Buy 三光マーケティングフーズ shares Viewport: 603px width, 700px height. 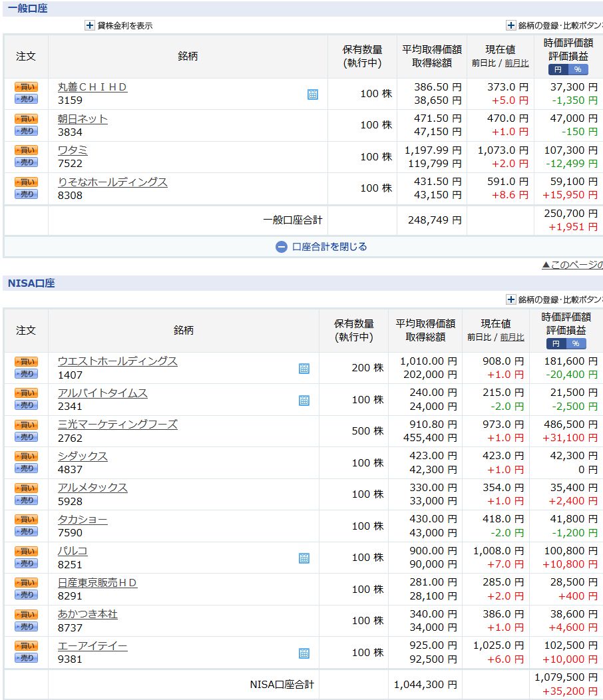tap(26, 425)
